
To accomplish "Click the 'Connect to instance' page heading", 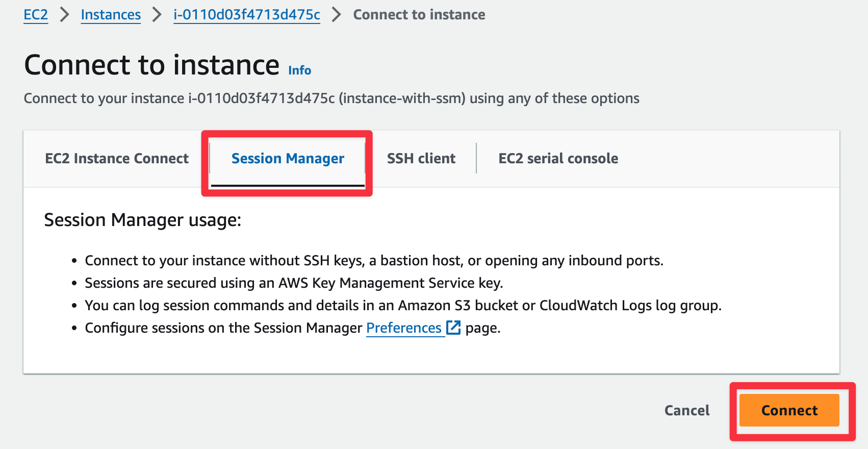I will click(152, 65).
